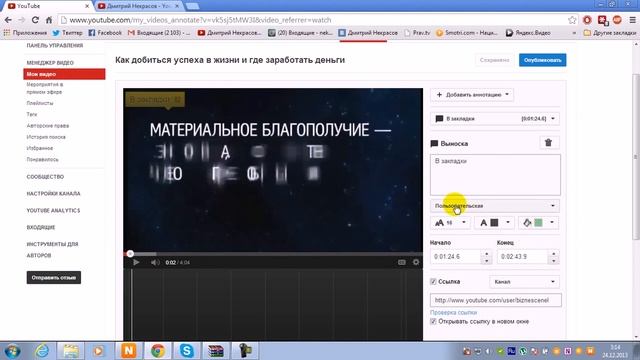Switch to Дмитрий Некрасов browser tab
This screenshot has height=360, width=640.
tap(138, 6)
